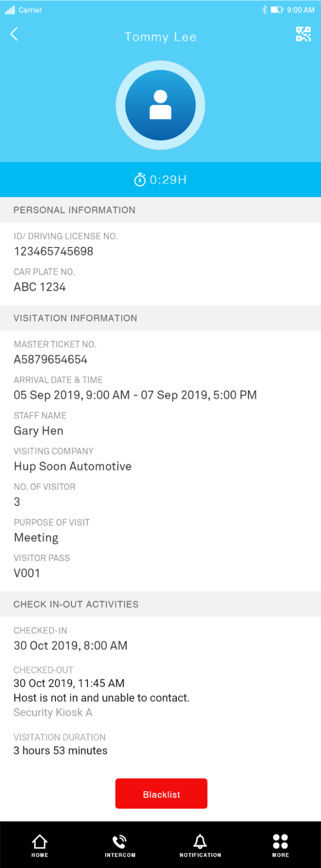Tap the stopwatch timer icon
The image size is (321, 868).
[140, 179]
